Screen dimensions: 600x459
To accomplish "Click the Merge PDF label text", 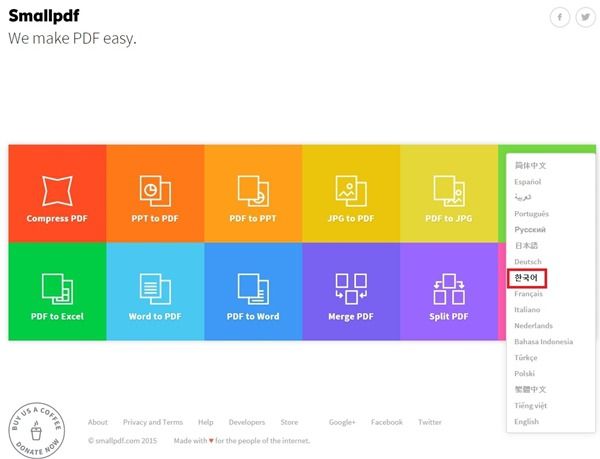I will (x=351, y=317).
